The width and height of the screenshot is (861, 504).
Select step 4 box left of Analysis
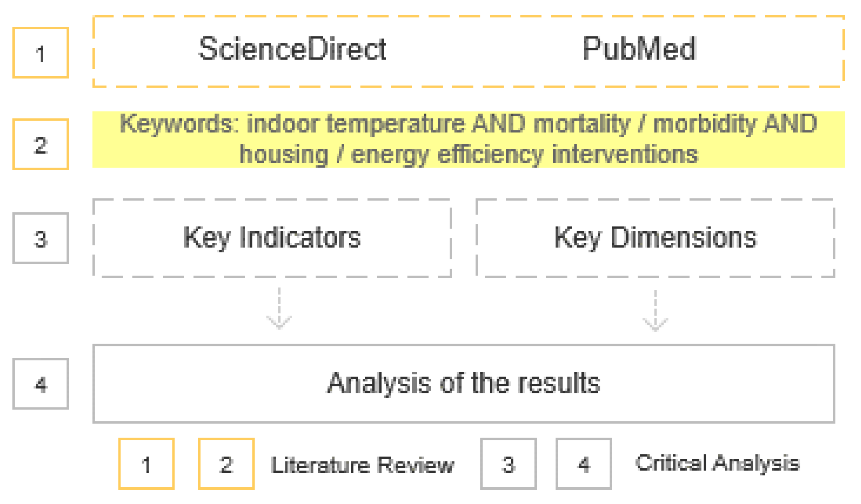point(41,384)
